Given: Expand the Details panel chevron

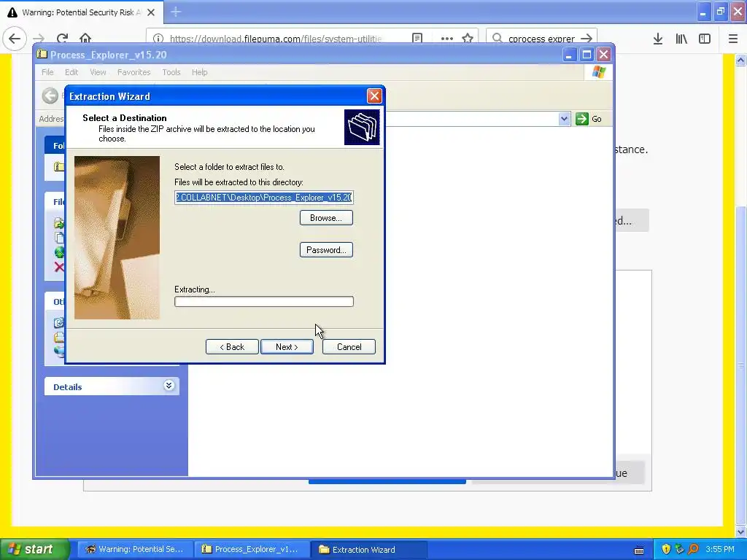Looking at the screenshot, I should 169,386.
